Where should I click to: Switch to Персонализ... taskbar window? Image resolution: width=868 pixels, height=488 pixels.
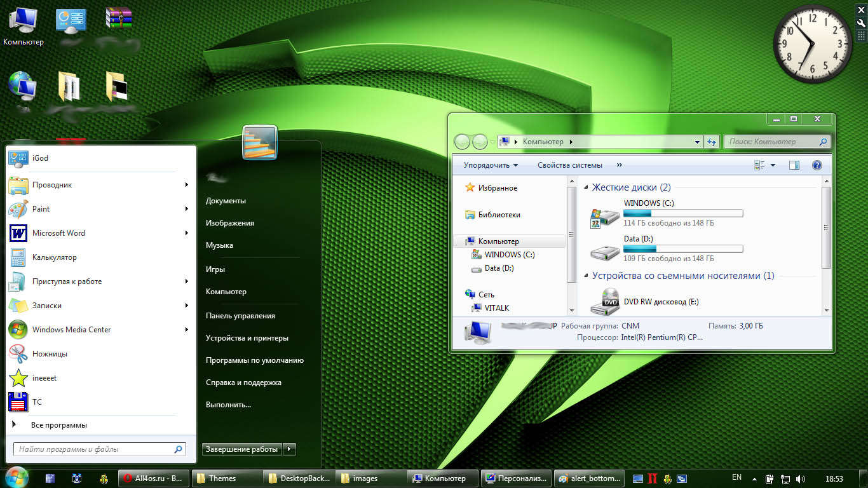515,478
